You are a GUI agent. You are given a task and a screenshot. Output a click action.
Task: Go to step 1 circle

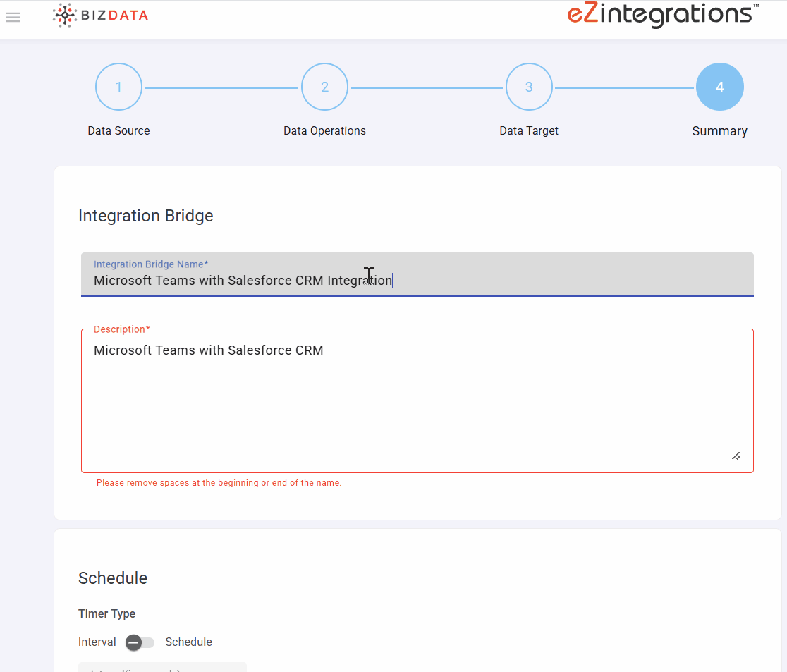(118, 87)
